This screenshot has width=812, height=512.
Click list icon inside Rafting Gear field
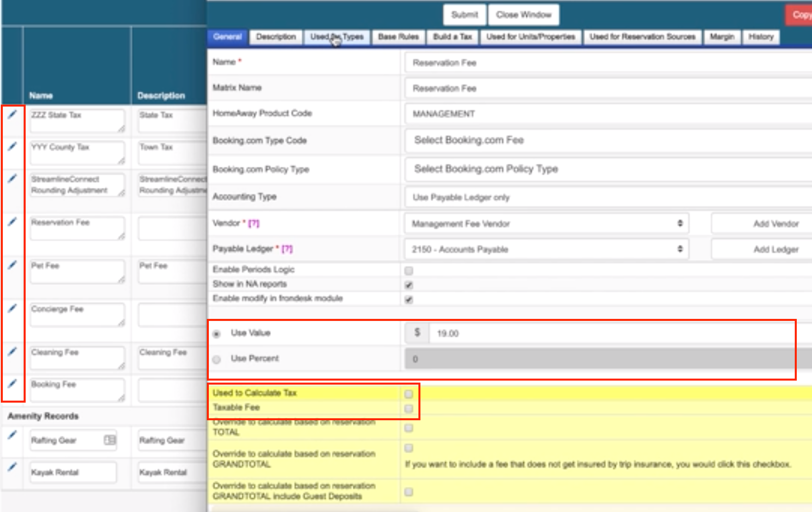click(x=109, y=440)
